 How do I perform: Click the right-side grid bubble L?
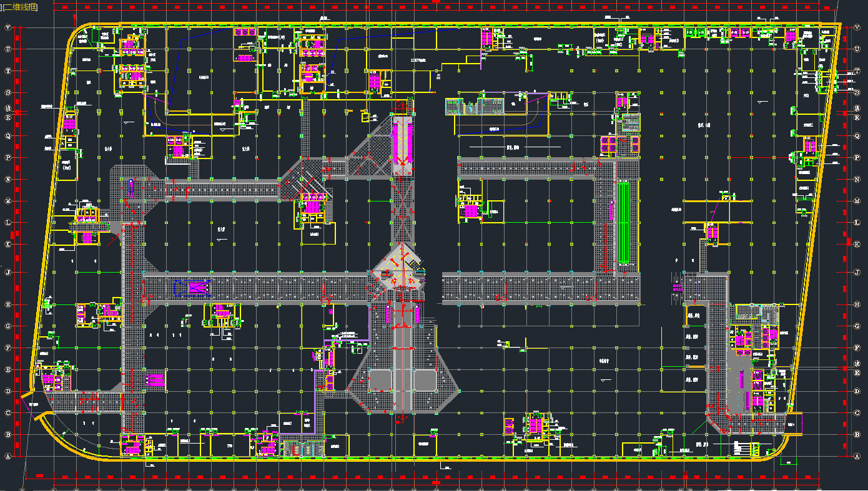click(x=856, y=223)
